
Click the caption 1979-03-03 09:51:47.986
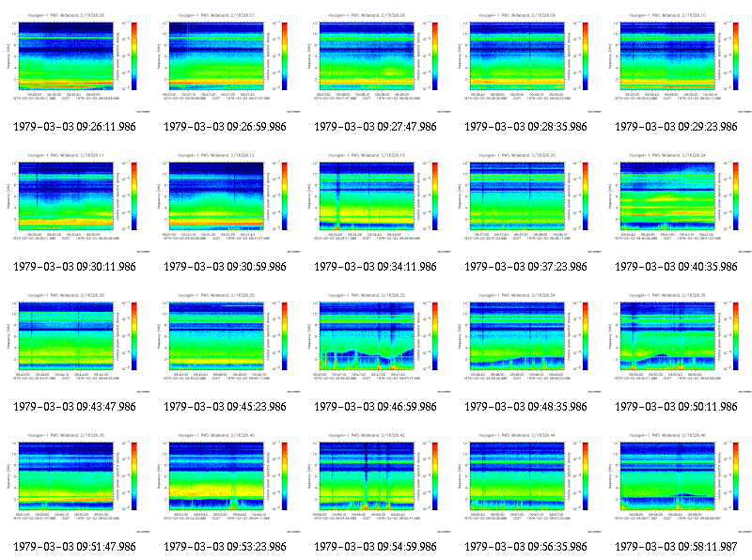[x=75, y=547]
